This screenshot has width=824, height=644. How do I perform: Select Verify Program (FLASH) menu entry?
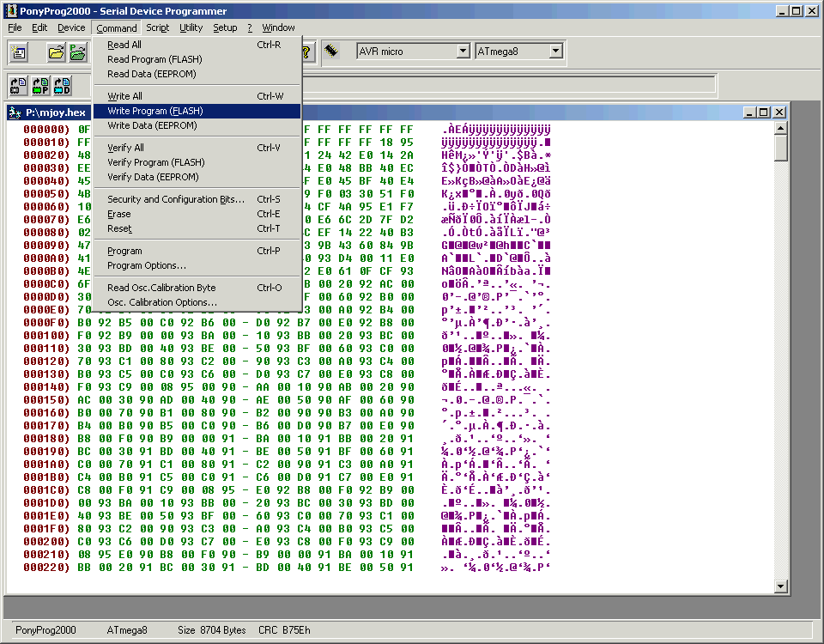[155, 162]
